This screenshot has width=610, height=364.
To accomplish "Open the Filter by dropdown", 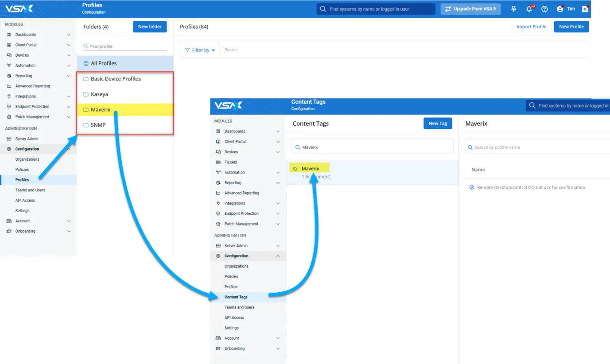I will (x=200, y=50).
